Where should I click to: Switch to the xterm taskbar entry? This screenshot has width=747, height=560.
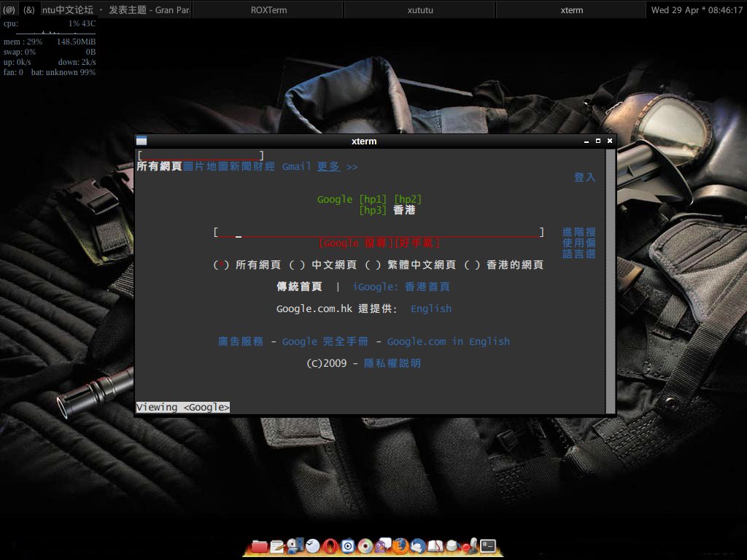point(572,9)
